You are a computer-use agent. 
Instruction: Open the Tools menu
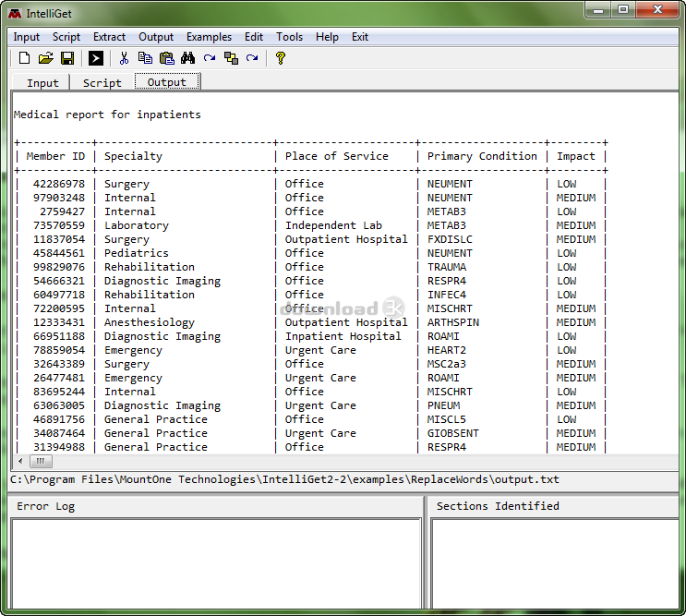pos(289,37)
